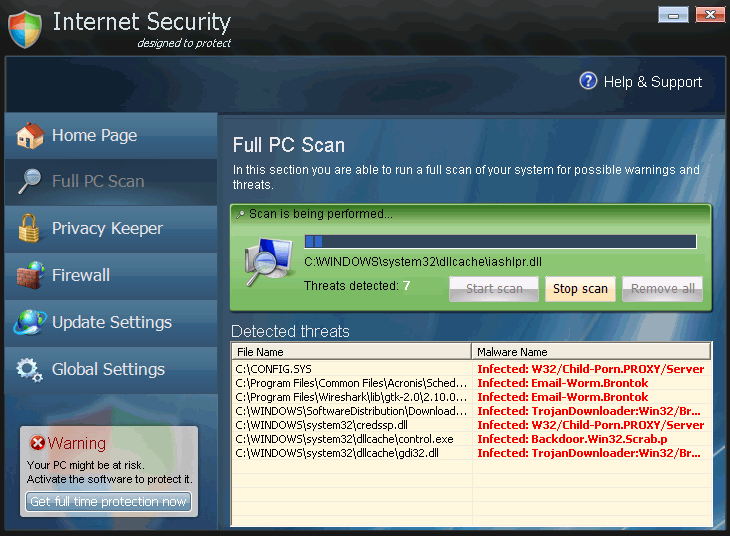Switch to Global Settings tab
This screenshot has height=536, width=730.
[x=108, y=369]
